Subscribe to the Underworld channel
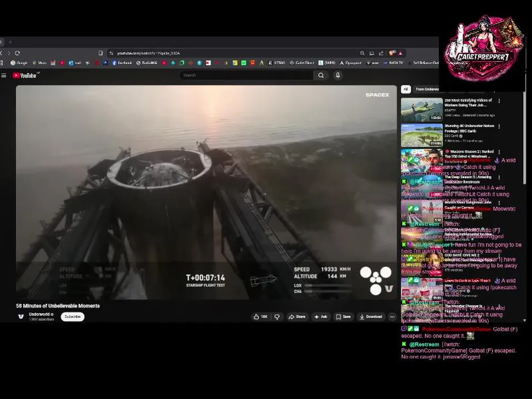532x399 pixels. (x=73, y=316)
